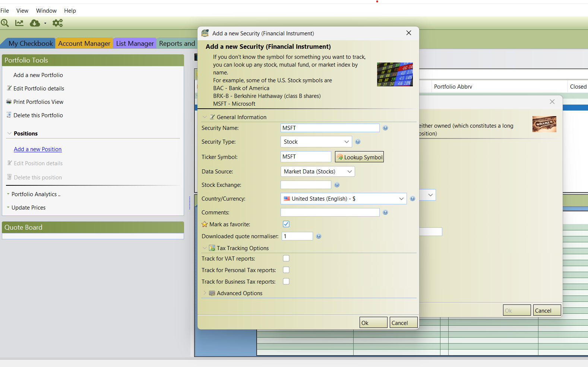
Task: Click the Delete this Portfolio icon
Action: tap(9, 115)
